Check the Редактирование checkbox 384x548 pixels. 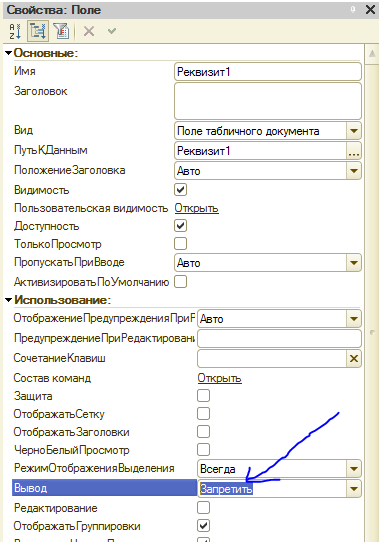tap(203, 507)
